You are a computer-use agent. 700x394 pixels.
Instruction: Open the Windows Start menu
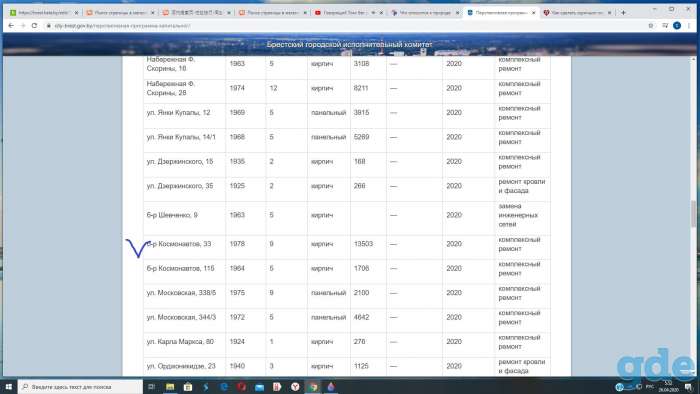click(x=8, y=386)
